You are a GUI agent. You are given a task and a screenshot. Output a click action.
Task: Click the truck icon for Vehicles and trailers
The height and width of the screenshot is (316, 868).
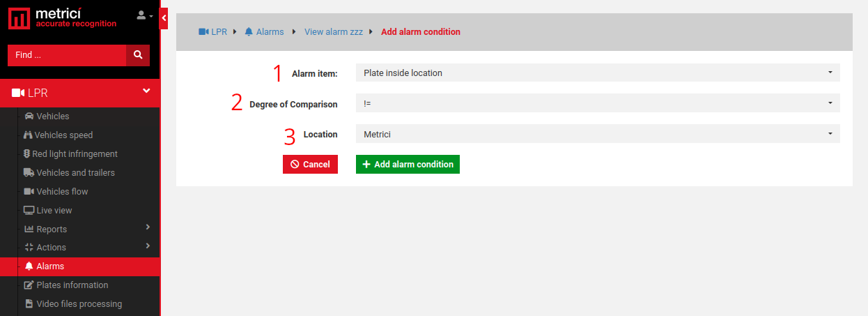tap(29, 172)
